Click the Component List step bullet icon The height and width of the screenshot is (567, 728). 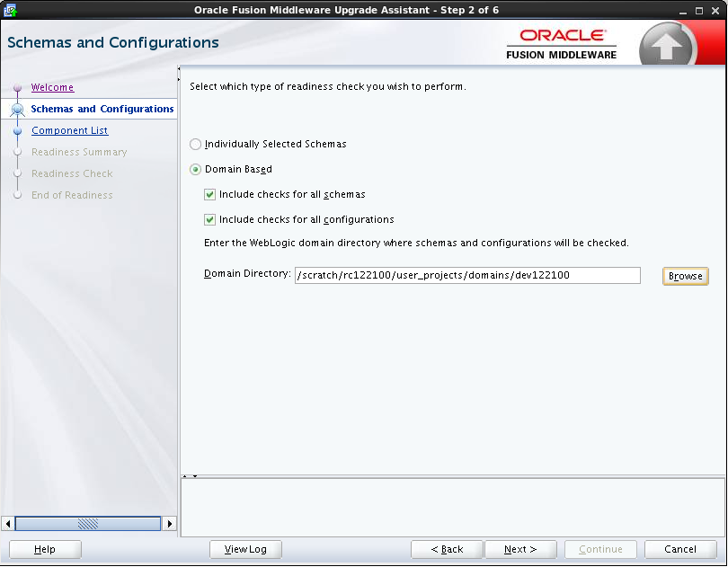point(18,131)
